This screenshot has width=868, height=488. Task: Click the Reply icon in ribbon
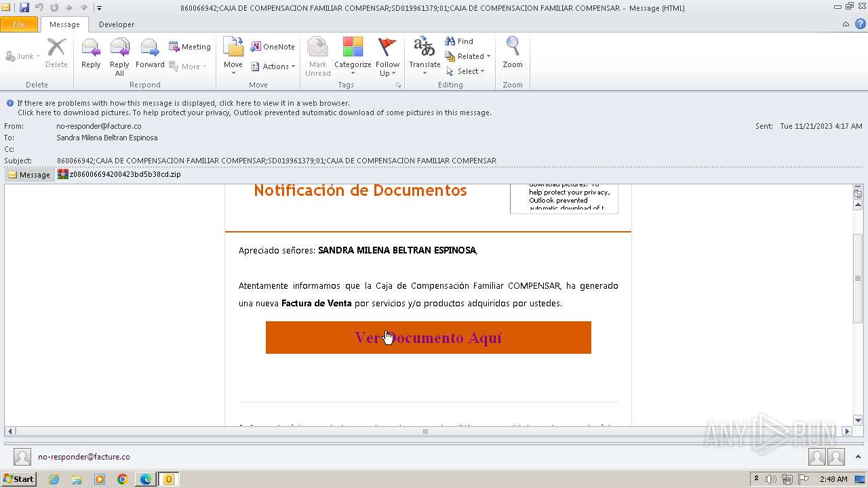[x=91, y=54]
